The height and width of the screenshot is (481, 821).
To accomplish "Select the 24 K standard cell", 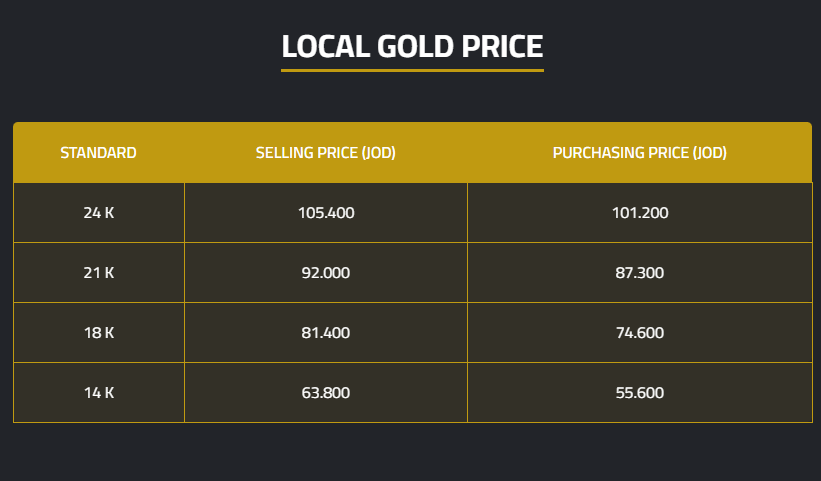I will (98, 213).
